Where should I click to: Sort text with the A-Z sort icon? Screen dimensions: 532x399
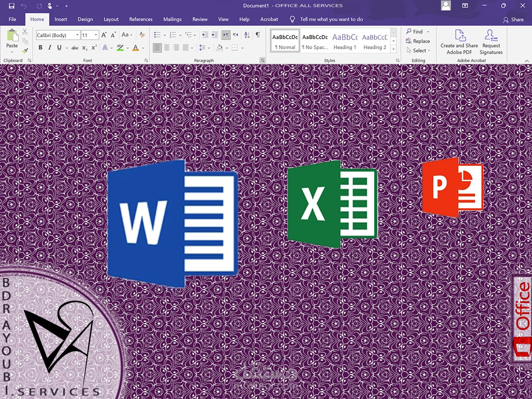coord(247,35)
